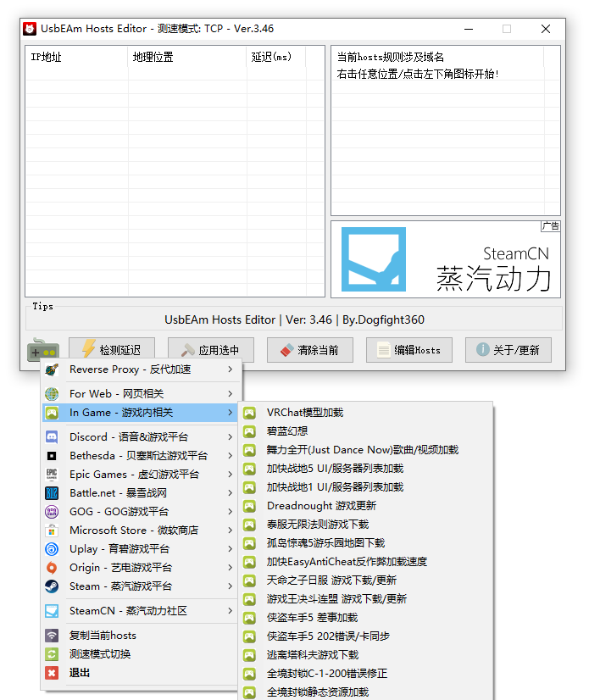The width and height of the screenshot is (589, 700).
Task: Select 泰服无限法则游戏下载
Action: (366, 525)
